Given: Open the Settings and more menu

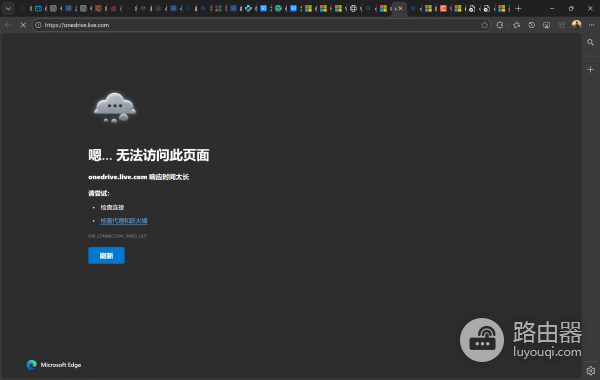Looking at the screenshot, I should [x=592, y=25].
